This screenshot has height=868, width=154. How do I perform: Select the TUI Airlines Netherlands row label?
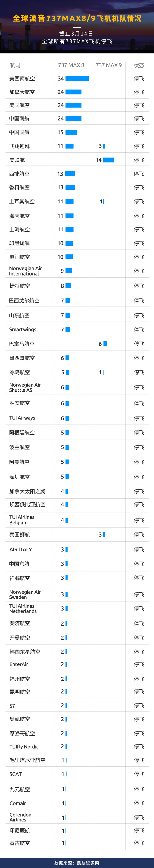point(23,609)
